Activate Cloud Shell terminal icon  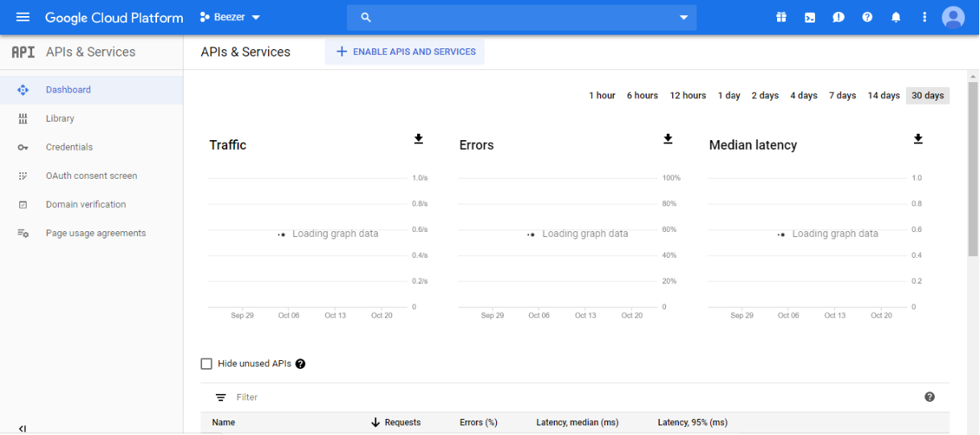coord(810,17)
